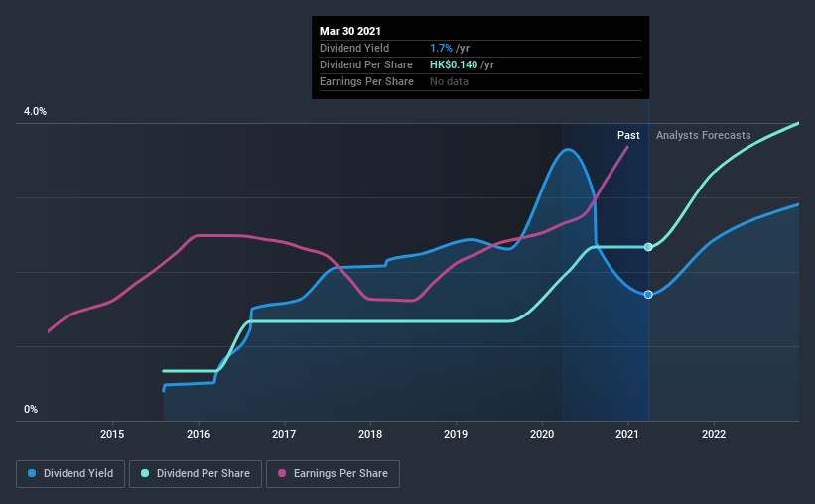The height and width of the screenshot is (504, 815).
Task: Click the 'No data' tooltip value
Action: 449,81
